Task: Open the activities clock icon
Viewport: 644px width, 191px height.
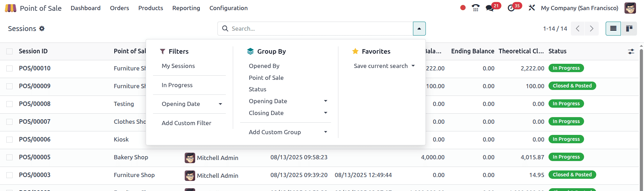Action: (x=511, y=8)
